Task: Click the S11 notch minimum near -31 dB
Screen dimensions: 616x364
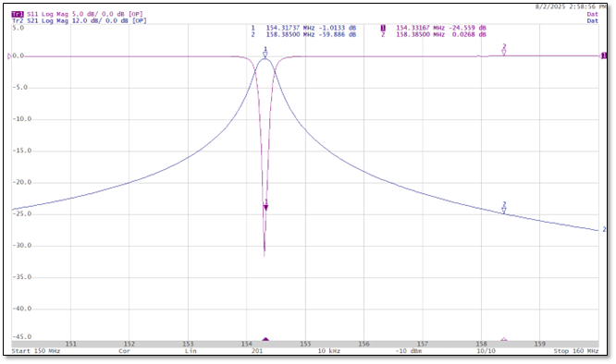Action: click(x=264, y=254)
